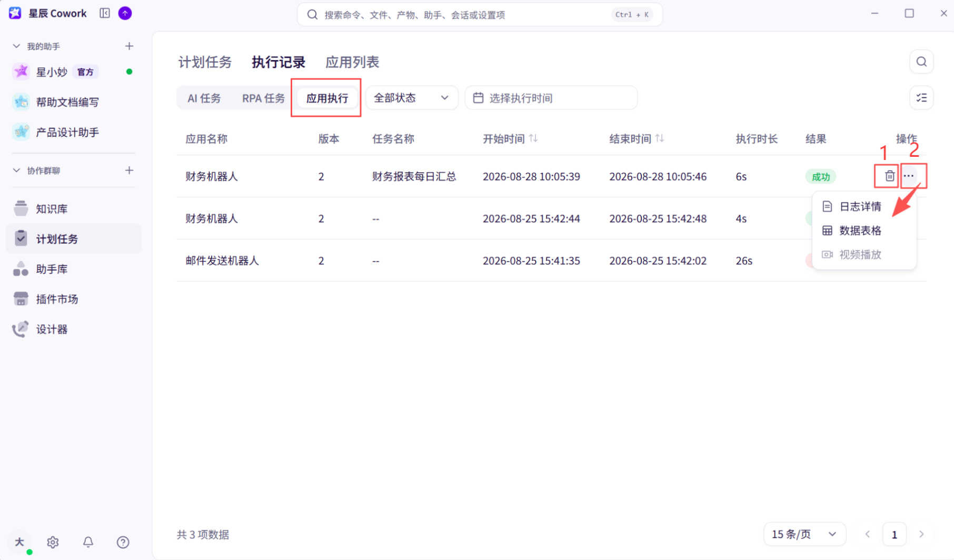This screenshot has height=560, width=954.
Task: Open the 助手库 section
Action: point(74,269)
